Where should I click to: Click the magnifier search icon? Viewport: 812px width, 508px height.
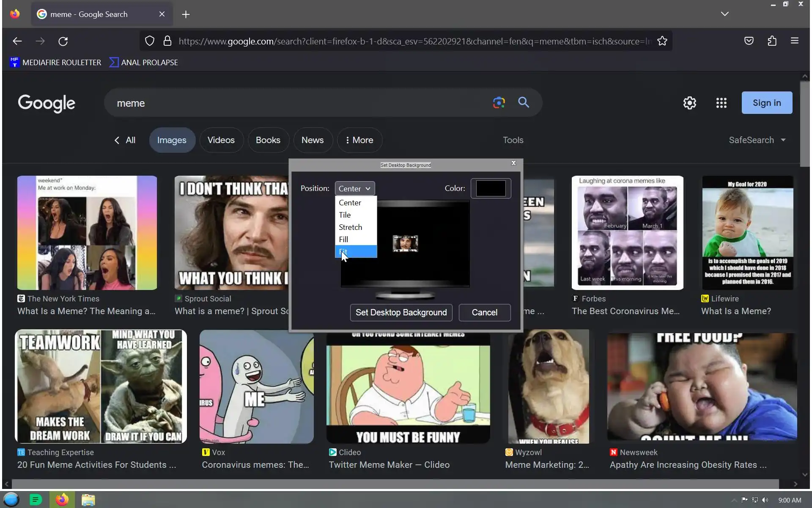tap(524, 102)
